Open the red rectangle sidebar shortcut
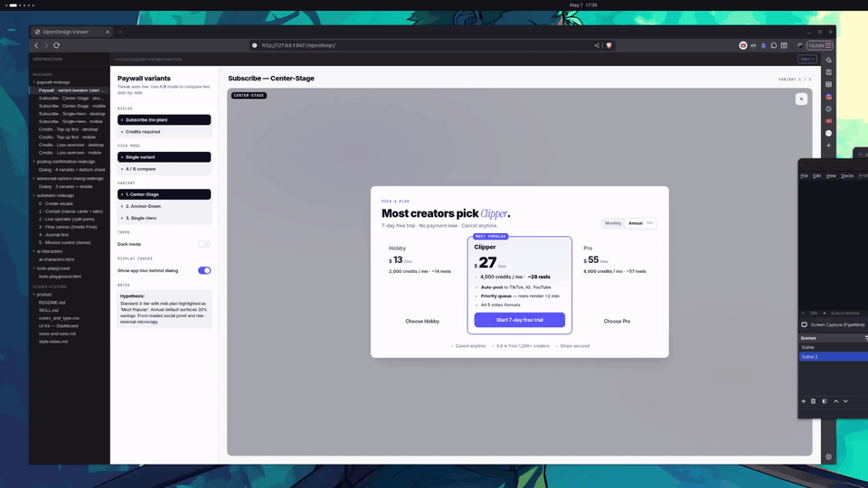This screenshot has width=868, height=488. [829, 120]
